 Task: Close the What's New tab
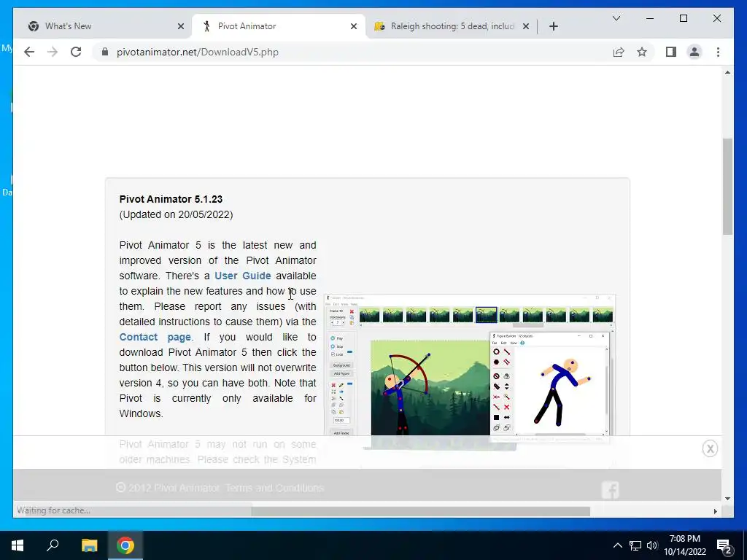[x=181, y=26]
